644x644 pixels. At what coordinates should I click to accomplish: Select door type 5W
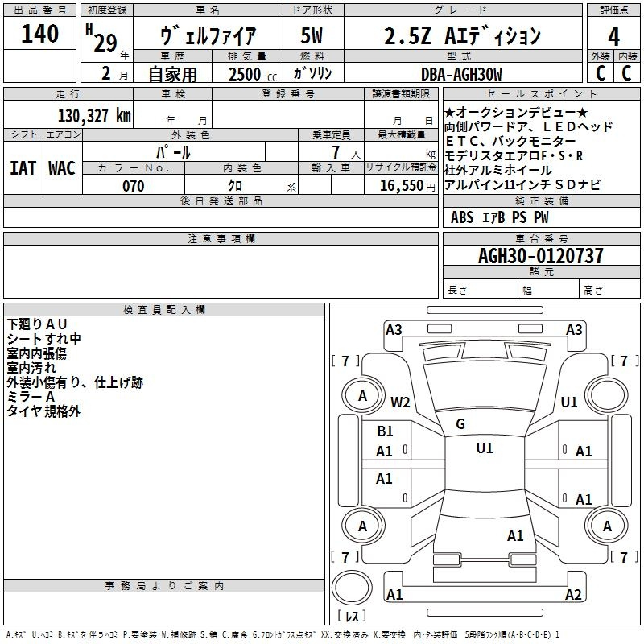(x=312, y=35)
